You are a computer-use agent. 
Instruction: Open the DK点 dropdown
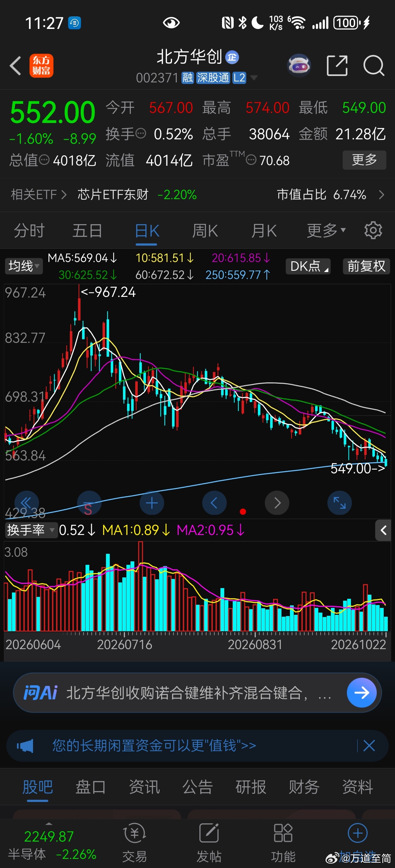308,266
